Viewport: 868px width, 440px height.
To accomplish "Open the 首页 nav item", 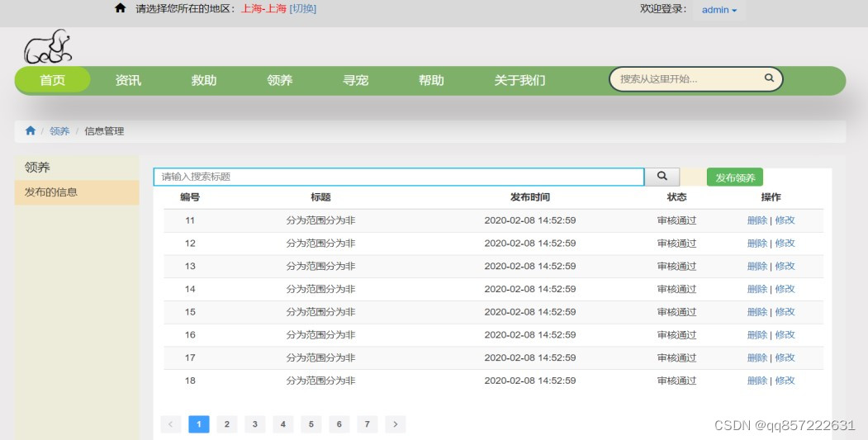I will click(53, 80).
